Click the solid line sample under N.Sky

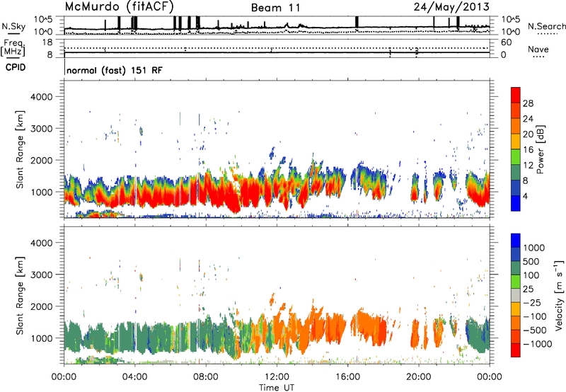pos(13,33)
